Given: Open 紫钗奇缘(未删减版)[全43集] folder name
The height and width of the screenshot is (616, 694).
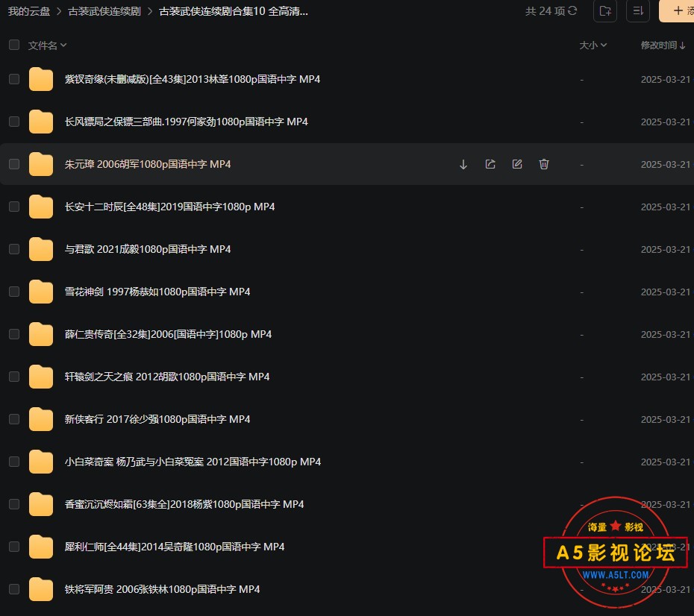Looking at the screenshot, I should point(193,80).
